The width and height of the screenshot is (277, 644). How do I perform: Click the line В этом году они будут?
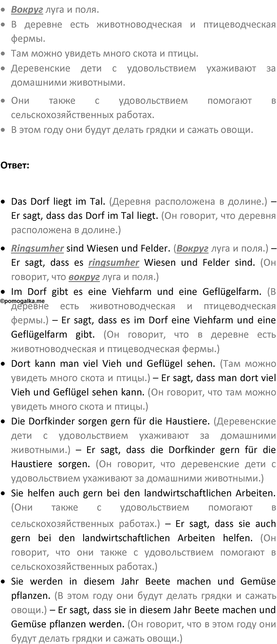pyautogui.click(x=132, y=130)
